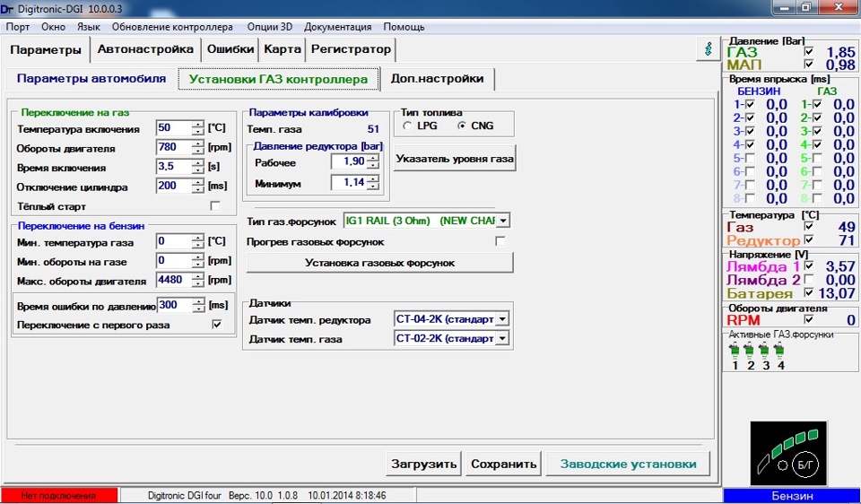Open the Параметры автомобиля subtab

point(91,79)
